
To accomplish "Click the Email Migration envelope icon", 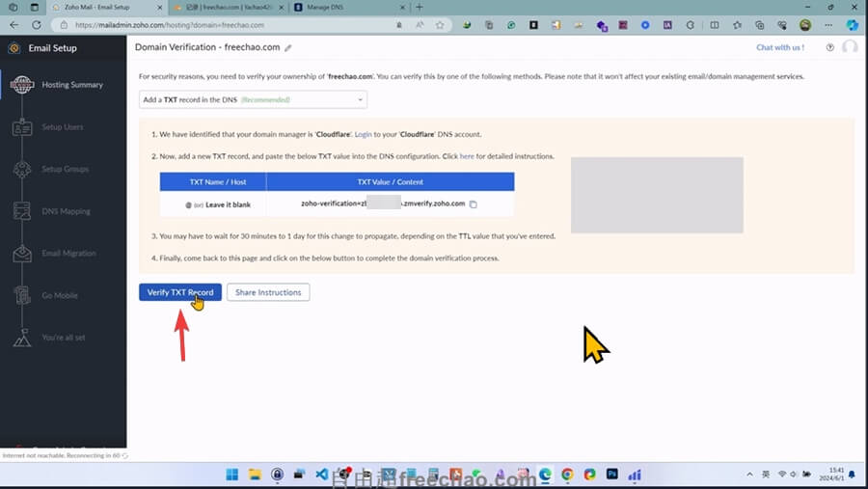I will (x=21, y=254).
